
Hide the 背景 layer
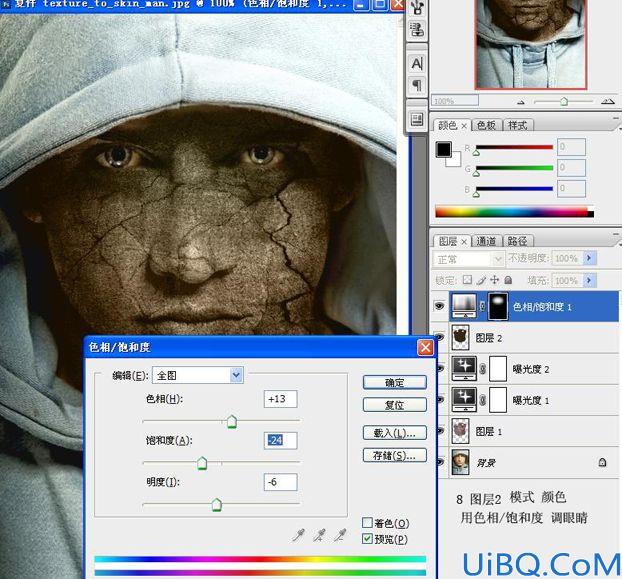pos(441,462)
